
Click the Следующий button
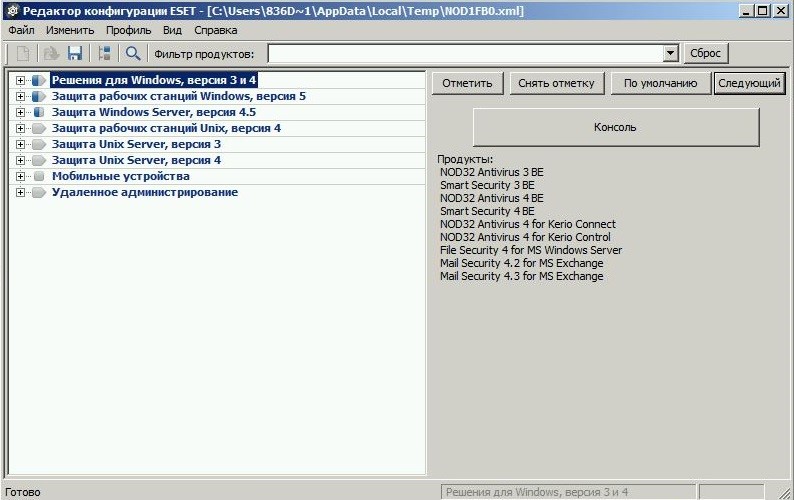[749, 83]
